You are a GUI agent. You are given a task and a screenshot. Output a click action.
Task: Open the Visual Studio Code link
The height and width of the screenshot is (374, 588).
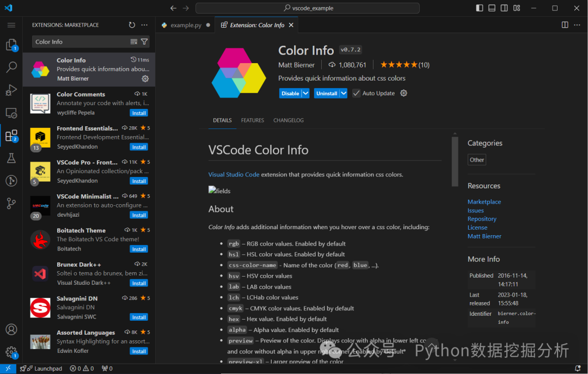(x=234, y=174)
